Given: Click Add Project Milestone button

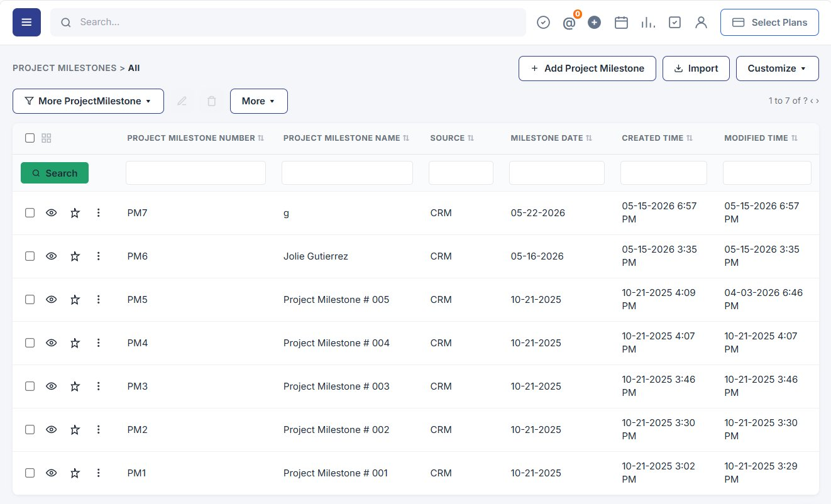Looking at the screenshot, I should [587, 68].
